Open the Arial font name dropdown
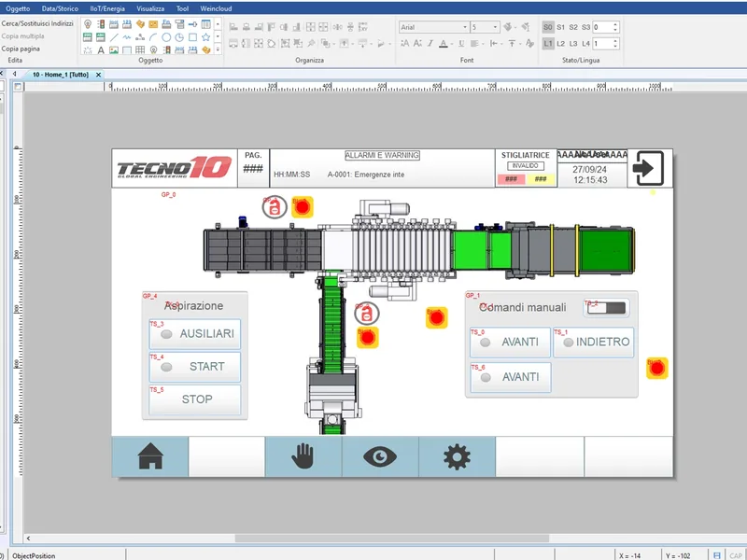This screenshot has height=560, width=747. click(433, 27)
